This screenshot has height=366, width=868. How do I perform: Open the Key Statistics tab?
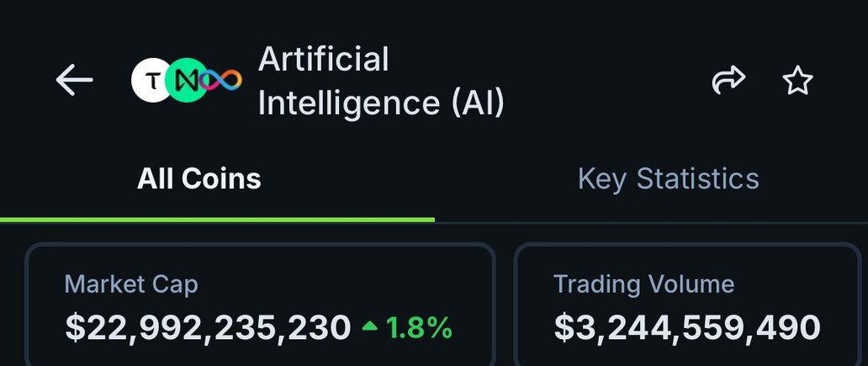668,178
